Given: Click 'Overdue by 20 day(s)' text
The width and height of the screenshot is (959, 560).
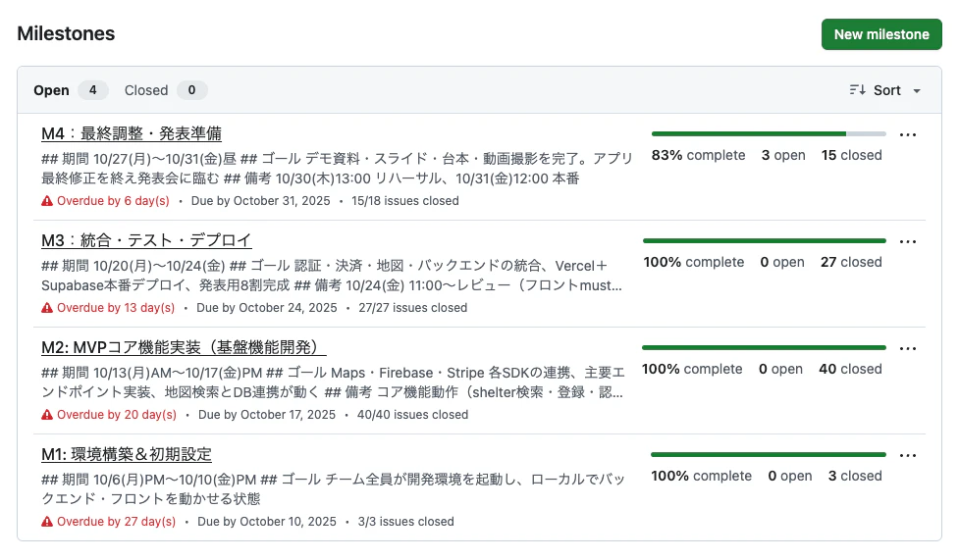Looking at the screenshot, I should pyautogui.click(x=117, y=415).
